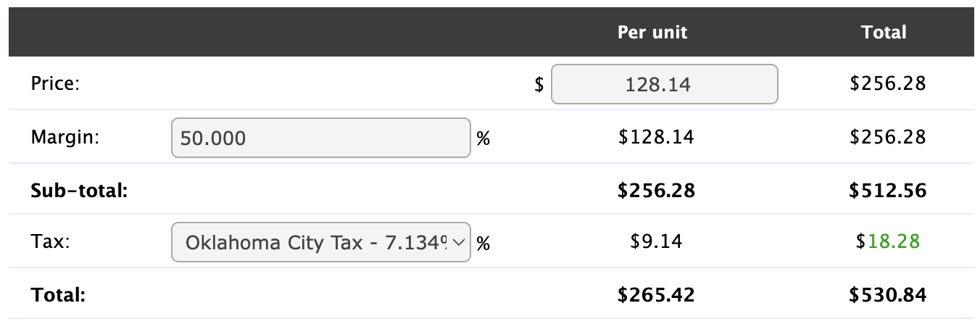
Task: Click the green $18.28 tax total
Action: coord(888,242)
